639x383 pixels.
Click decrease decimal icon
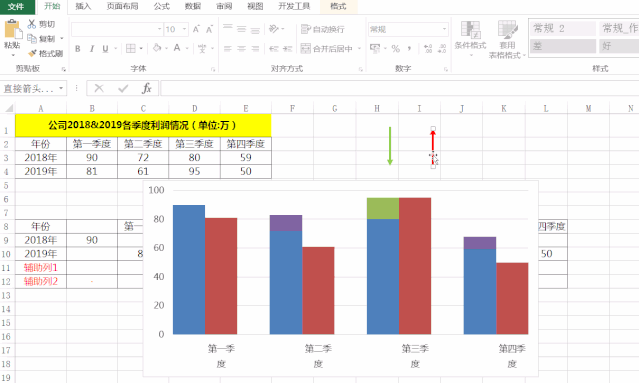point(442,49)
